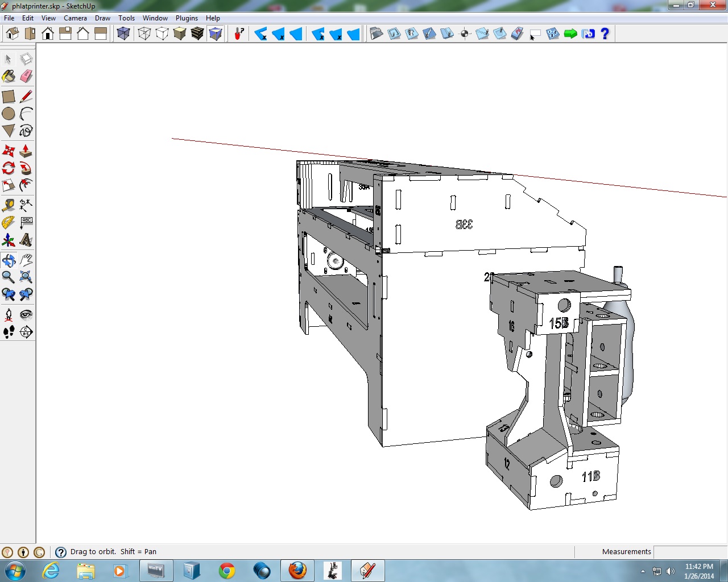Toggle Shaded With Textures style

(x=197, y=34)
